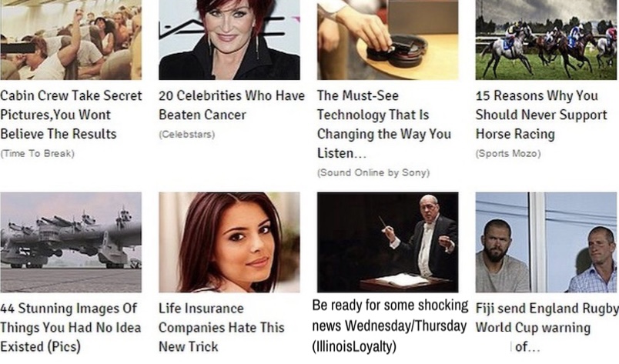Viewport: 619px width, 364px height.
Task: Click the '(Time To Break)' source label
Action: click(x=38, y=153)
